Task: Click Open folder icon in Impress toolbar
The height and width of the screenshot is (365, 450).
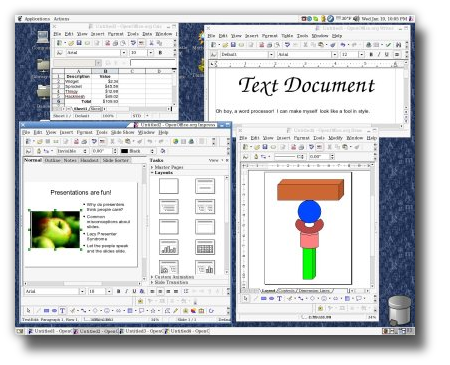Action: click(40, 141)
